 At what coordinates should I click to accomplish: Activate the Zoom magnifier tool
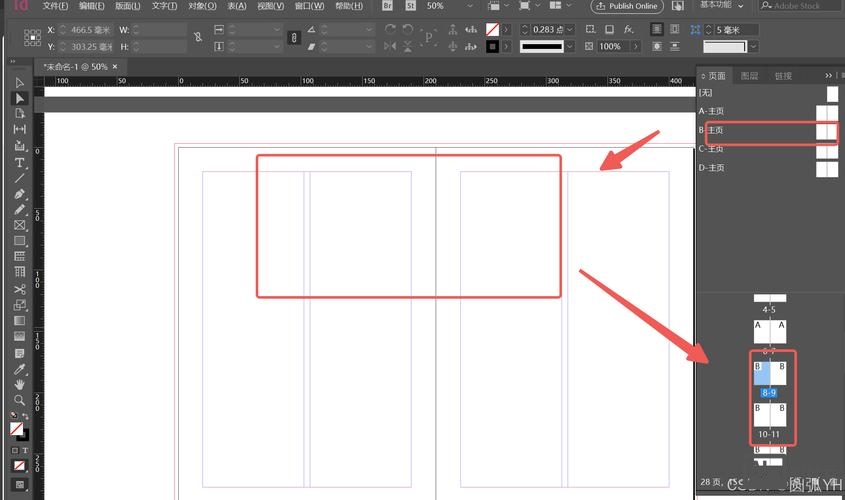pos(19,400)
